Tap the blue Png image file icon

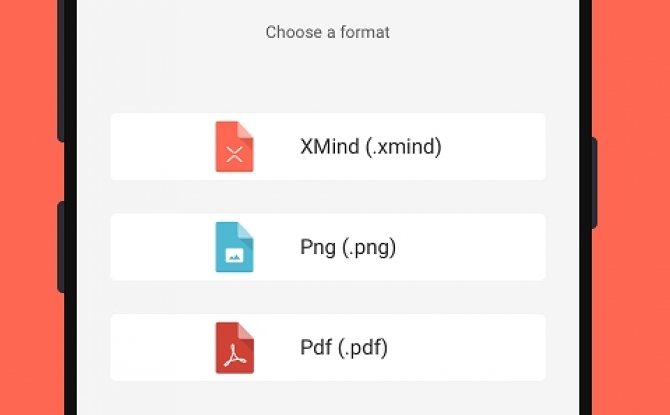234,247
